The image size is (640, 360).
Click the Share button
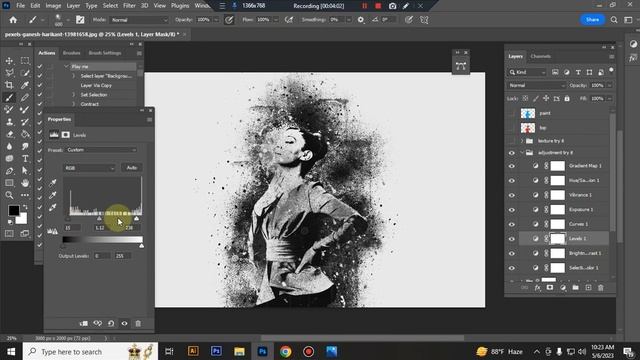(x=592, y=20)
